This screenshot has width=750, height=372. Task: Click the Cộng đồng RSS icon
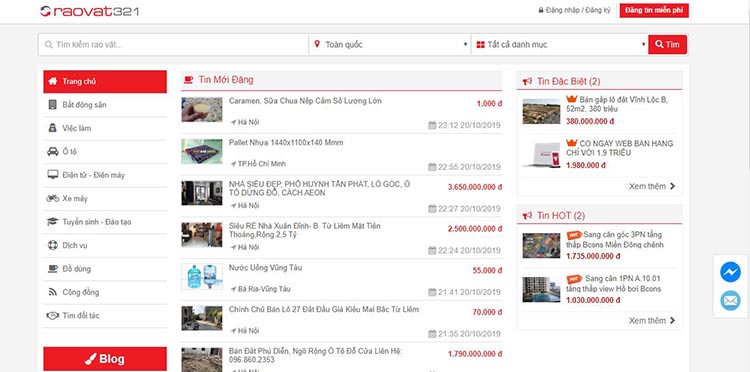coord(53,292)
